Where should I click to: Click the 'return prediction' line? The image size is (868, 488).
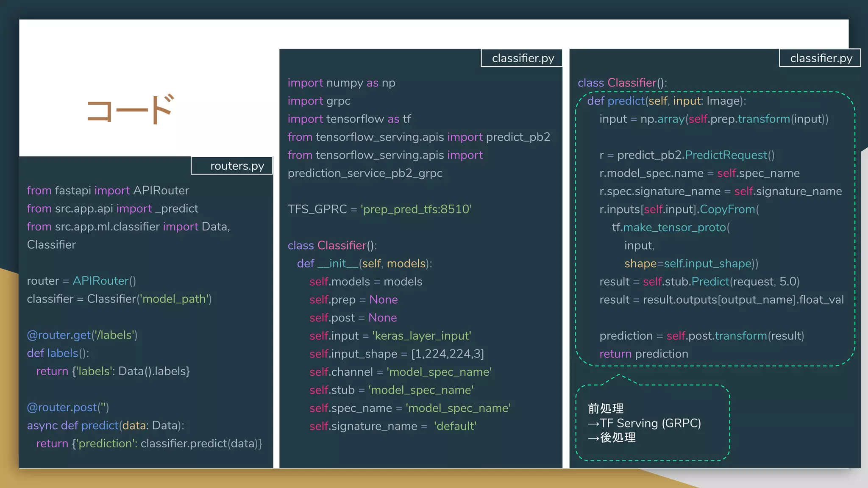[x=643, y=354]
